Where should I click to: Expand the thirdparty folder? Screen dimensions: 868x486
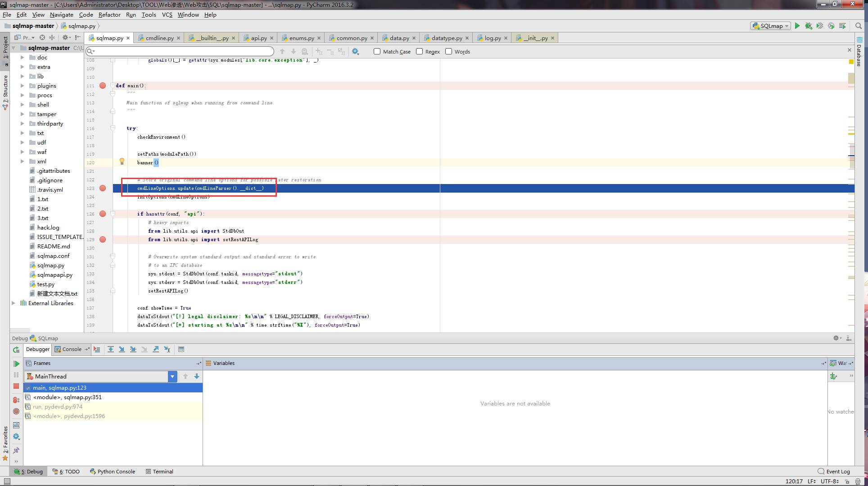point(23,124)
